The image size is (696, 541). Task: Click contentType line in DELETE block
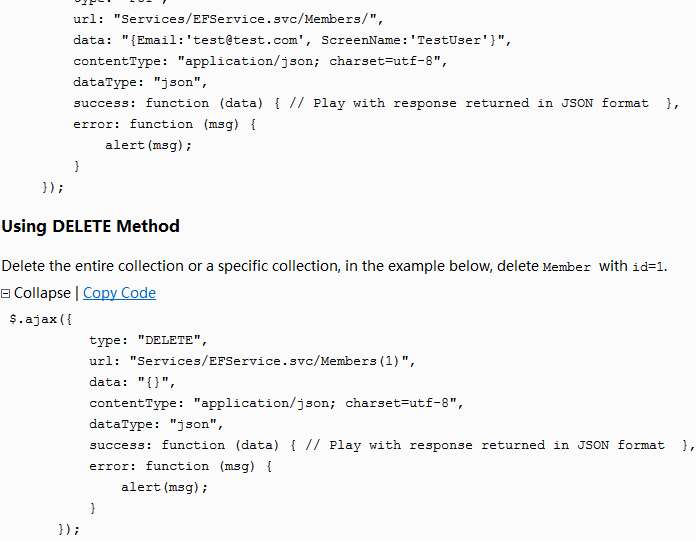point(275,403)
